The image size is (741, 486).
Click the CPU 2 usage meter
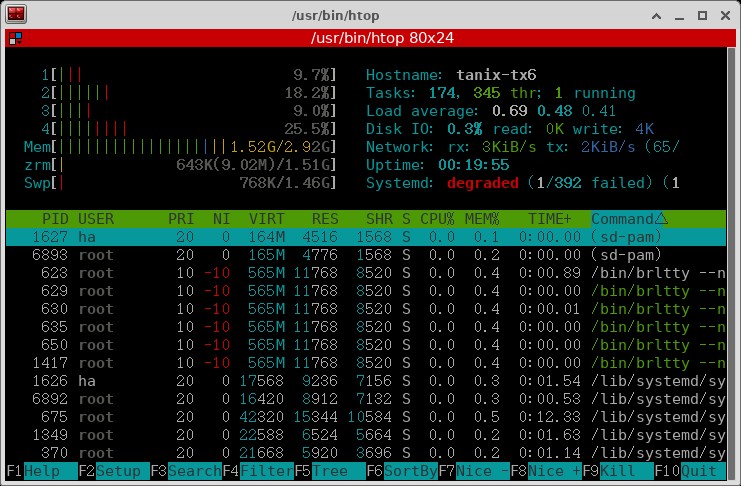click(189, 93)
